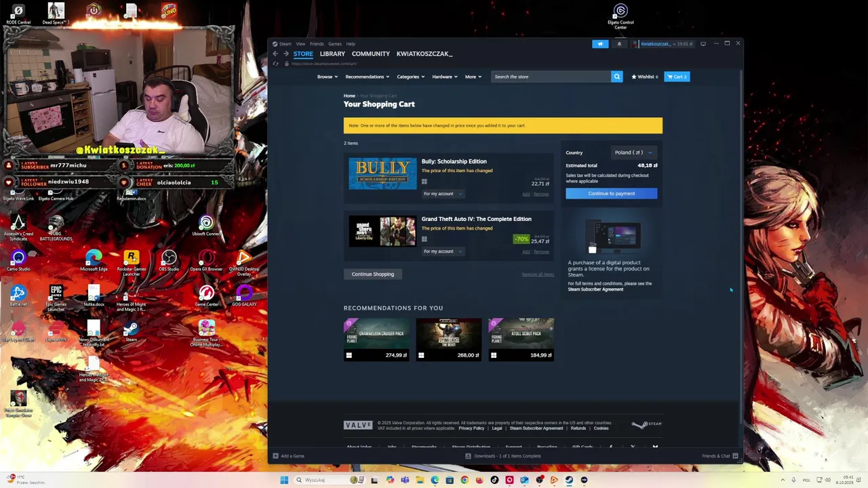
Task: Open Microsoft Edge desktop shortcut
Action: tap(94, 261)
